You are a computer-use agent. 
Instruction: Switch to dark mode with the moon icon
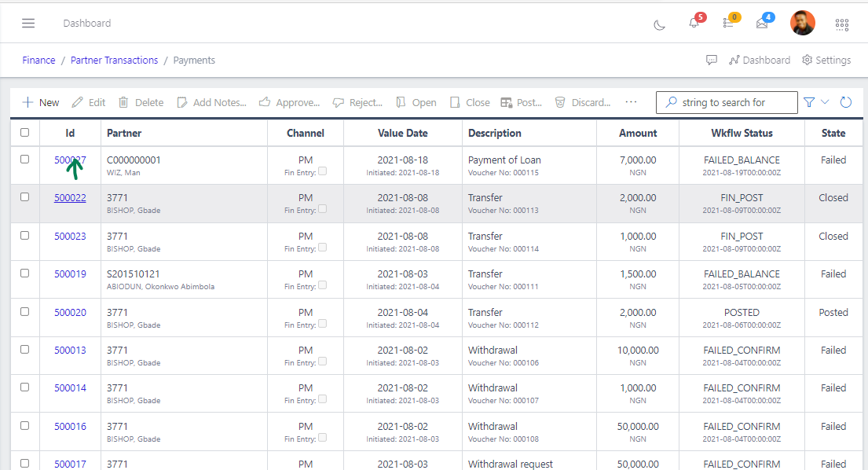pyautogui.click(x=661, y=23)
